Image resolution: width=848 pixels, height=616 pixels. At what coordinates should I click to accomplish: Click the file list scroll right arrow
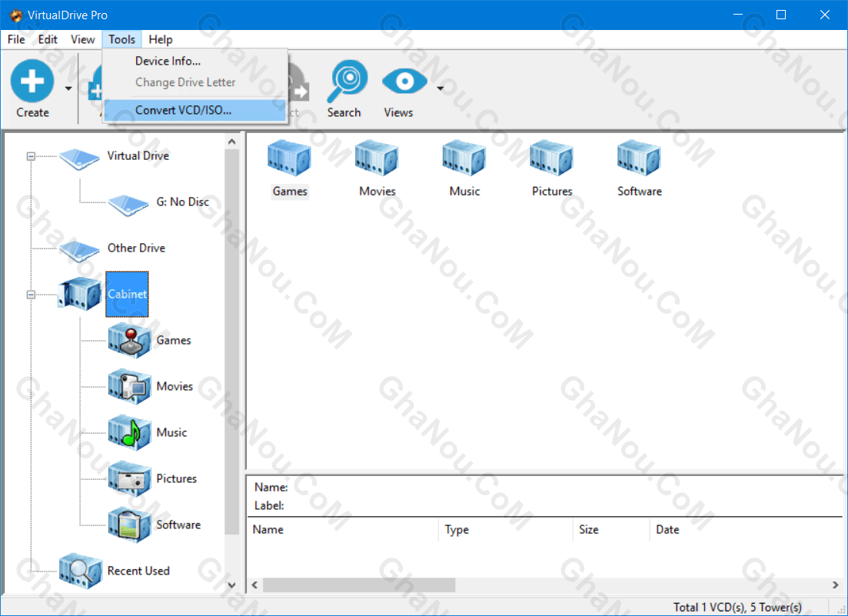click(x=836, y=585)
